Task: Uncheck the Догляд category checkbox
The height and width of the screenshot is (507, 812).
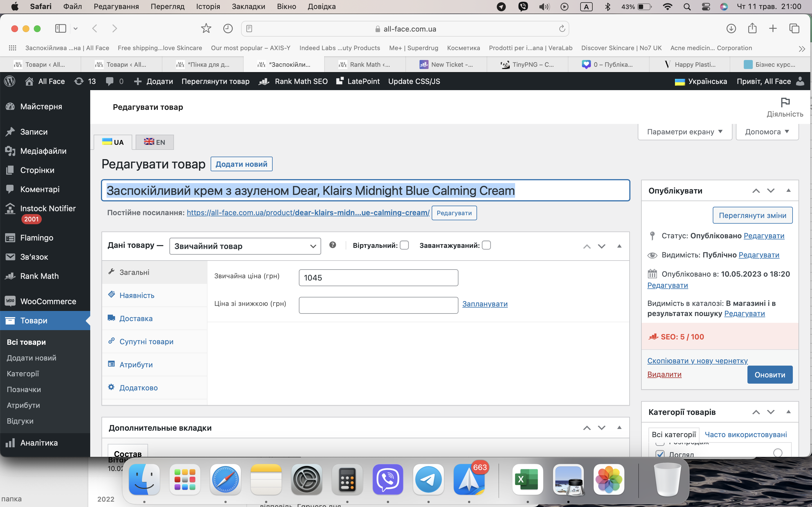Action: 660,454
